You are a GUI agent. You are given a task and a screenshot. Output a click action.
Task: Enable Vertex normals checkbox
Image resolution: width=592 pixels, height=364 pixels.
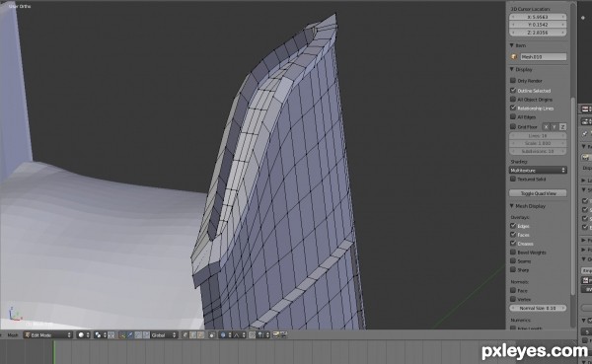pyautogui.click(x=513, y=299)
